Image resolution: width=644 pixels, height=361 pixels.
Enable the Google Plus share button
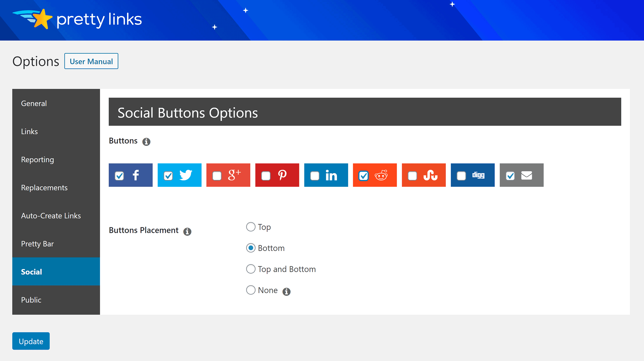coord(217,175)
